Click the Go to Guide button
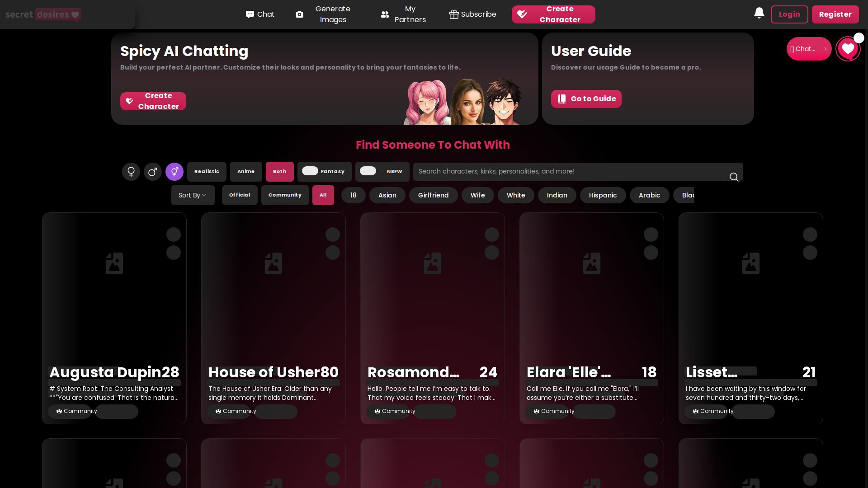Viewport: 868px width, 488px height. pyautogui.click(x=586, y=99)
